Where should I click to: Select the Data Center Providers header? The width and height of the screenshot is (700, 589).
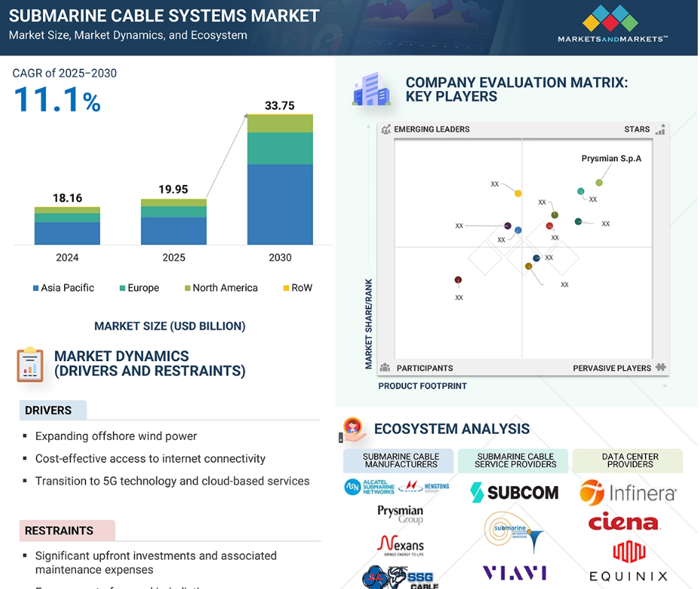pyautogui.click(x=628, y=460)
